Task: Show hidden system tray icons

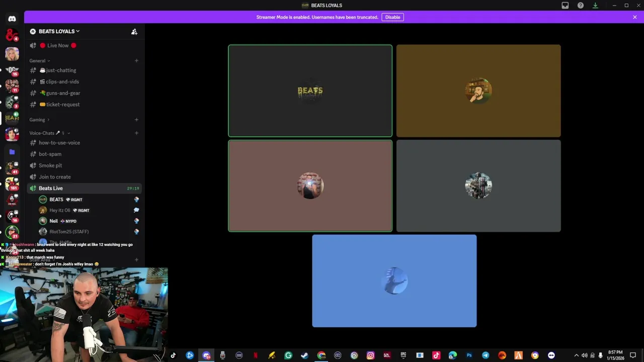Action: point(576,355)
